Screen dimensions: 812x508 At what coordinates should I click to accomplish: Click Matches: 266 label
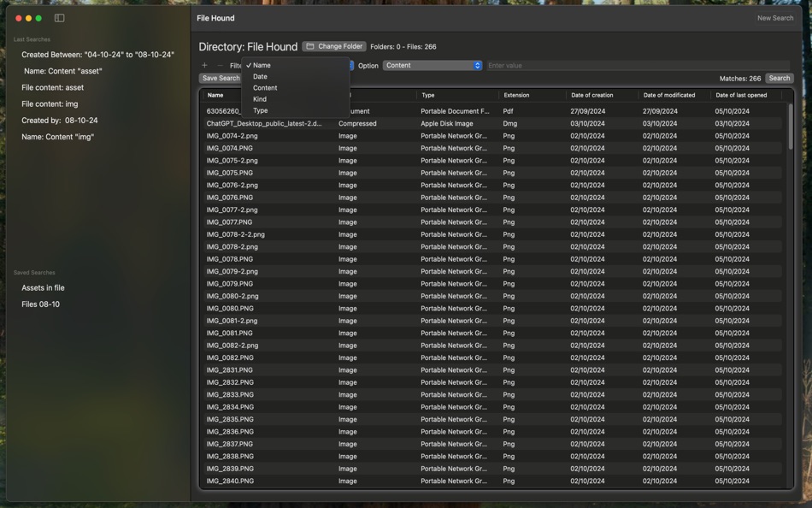(740, 79)
